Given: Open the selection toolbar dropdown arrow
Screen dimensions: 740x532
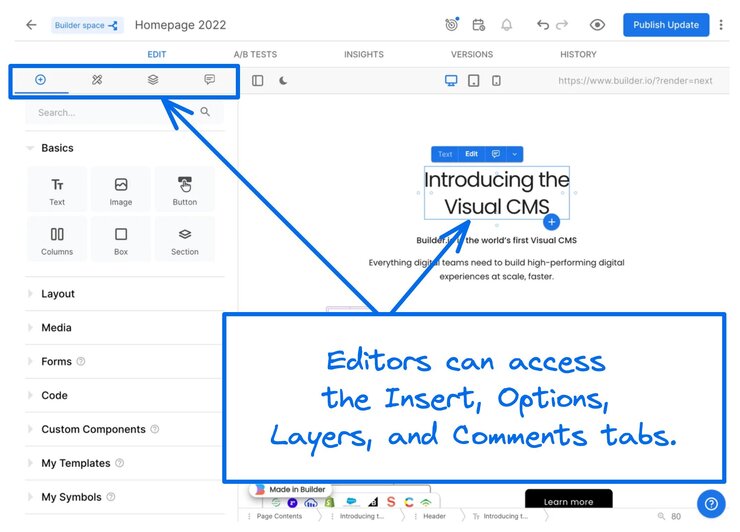Looking at the screenshot, I should click(514, 154).
